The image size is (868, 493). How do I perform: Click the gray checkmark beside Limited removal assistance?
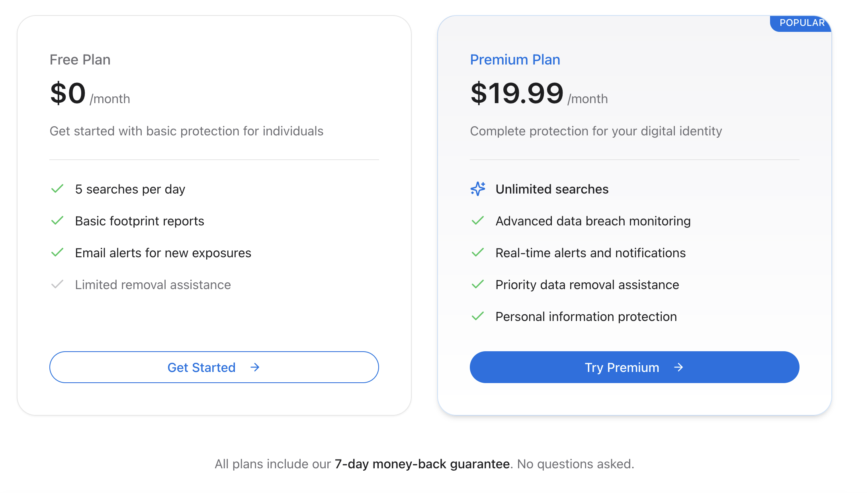57,284
